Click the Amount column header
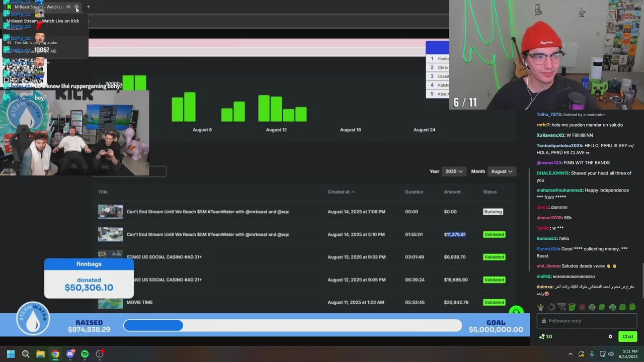The height and width of the screenshot is (362, 644). tap(452, 192)
